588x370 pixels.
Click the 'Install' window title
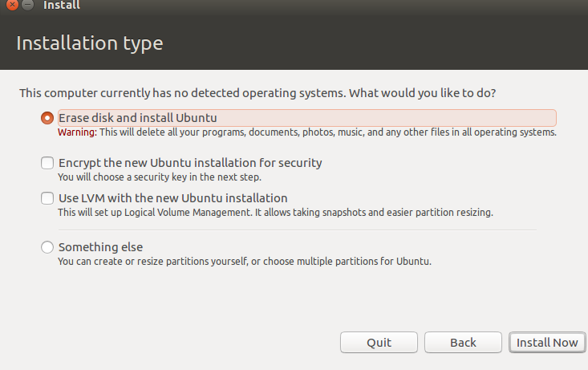coord(62,6)
